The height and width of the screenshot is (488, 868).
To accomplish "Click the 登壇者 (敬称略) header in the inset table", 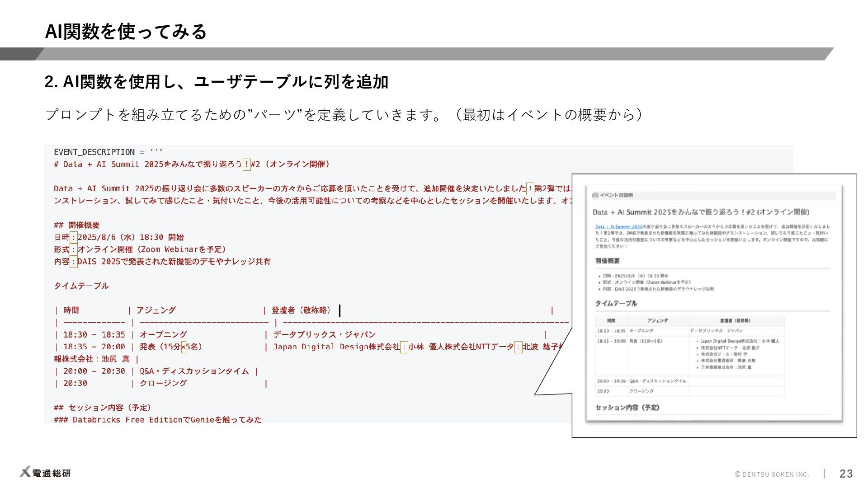I will [x=735, y=320].
